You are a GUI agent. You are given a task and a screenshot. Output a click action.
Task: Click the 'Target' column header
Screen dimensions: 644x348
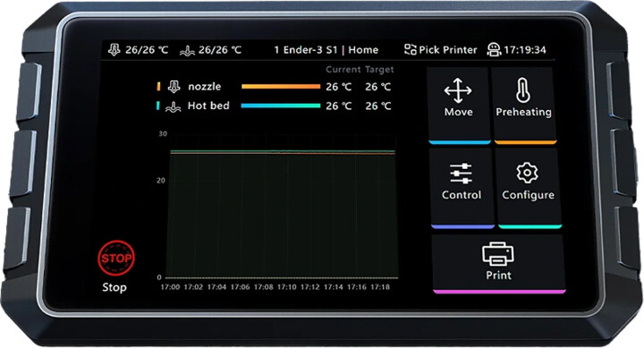tap(379, 70)
